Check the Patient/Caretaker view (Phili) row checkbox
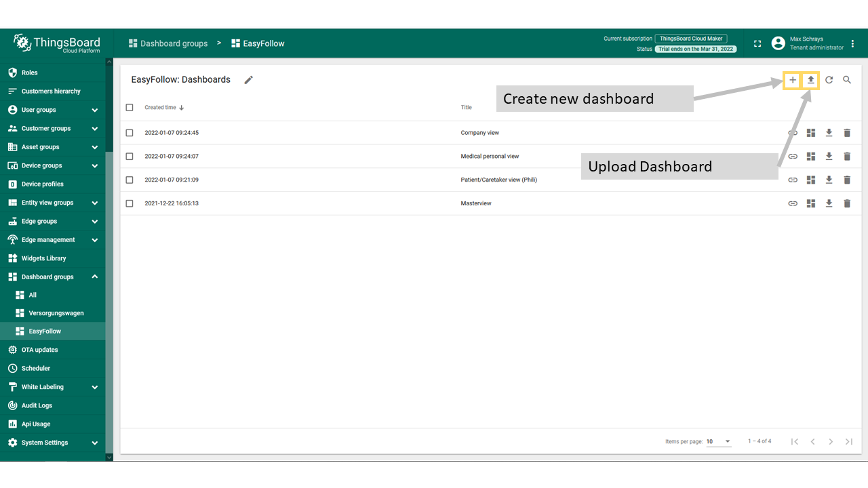868x488 pixels. coord(130,180)
